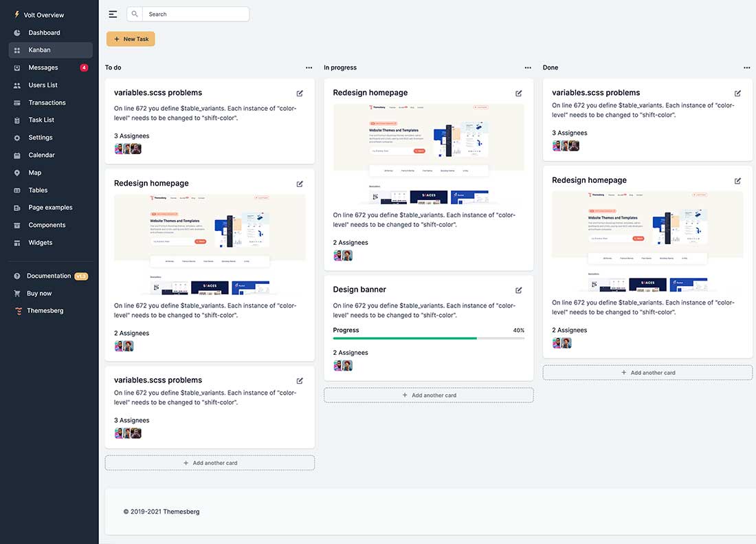This screenshot has height=544, width=756.
Task: Edit the Redesign homepage card in To do
Action: 299,184
